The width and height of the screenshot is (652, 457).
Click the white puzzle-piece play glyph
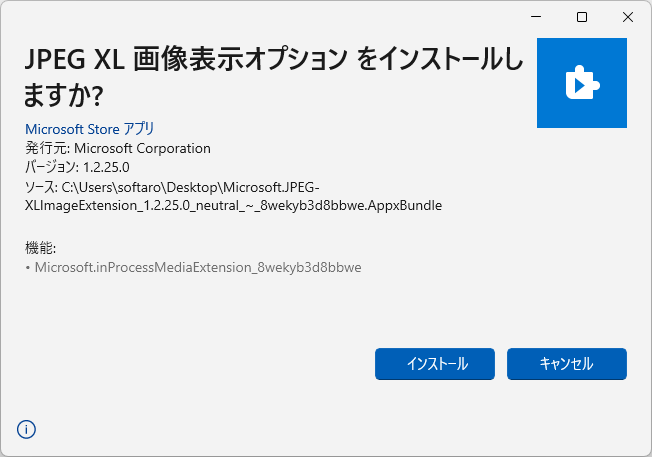click(x=582, y=83)
